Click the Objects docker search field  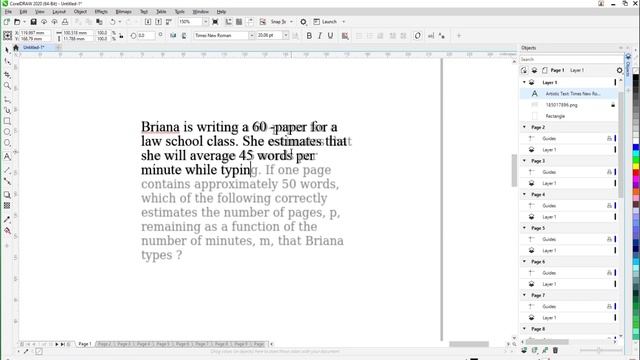point(570,59)
